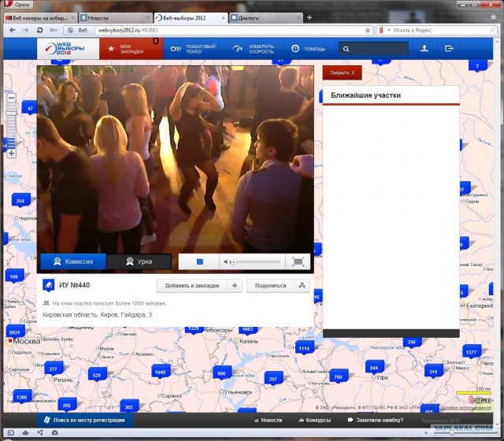Click Заметили ошибку? link

click(x=376, y=420)
